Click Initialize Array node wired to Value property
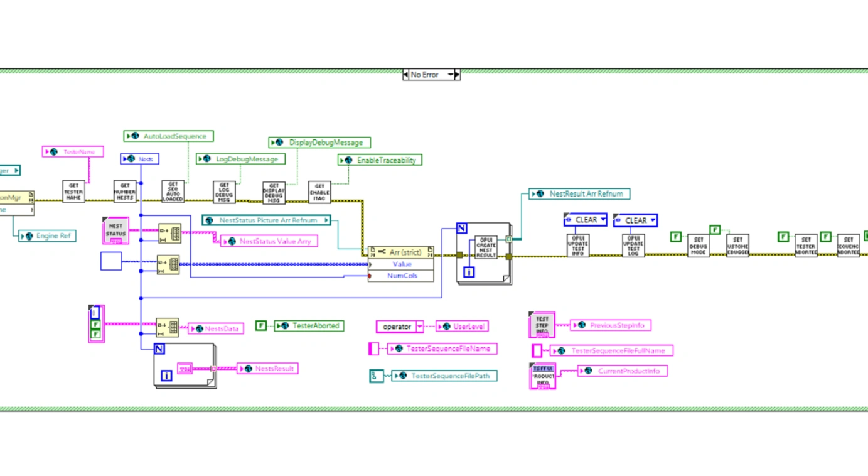The image size is (868, 476). 168,264
